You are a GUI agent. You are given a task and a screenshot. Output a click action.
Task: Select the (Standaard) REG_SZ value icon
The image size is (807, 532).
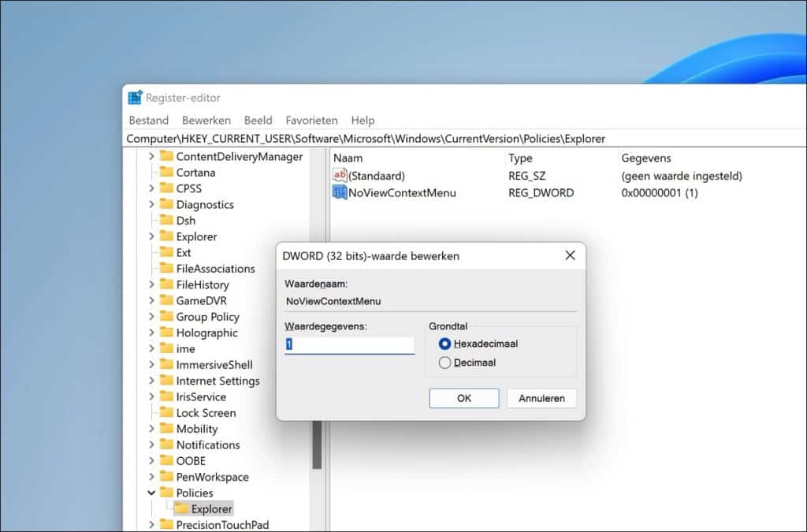[x=338, y=175]
